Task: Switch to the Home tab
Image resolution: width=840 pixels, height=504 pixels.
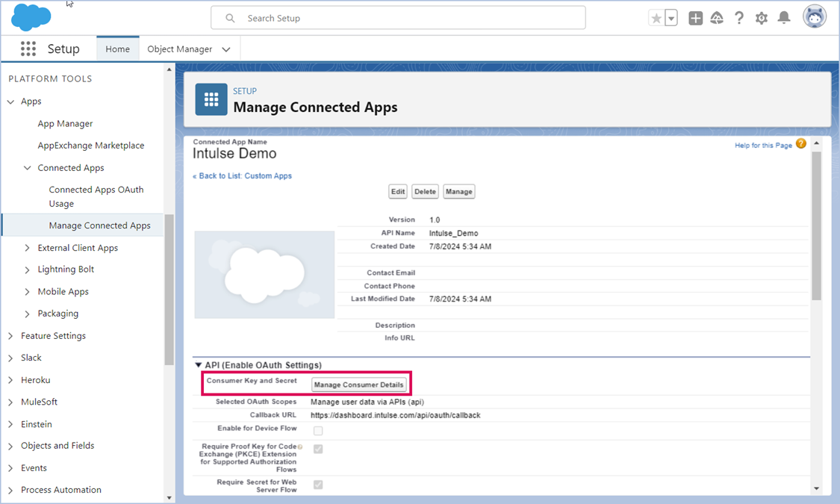Action: (117, 49)
